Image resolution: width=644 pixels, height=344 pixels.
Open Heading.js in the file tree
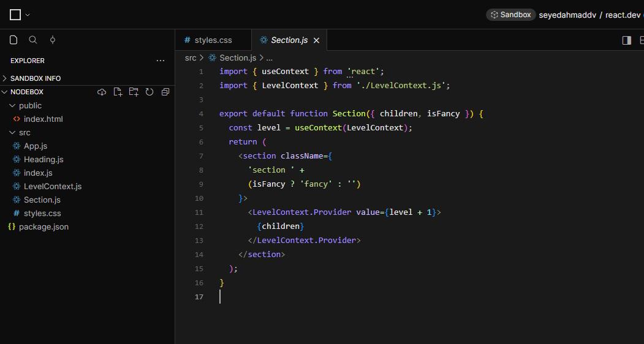44,159
